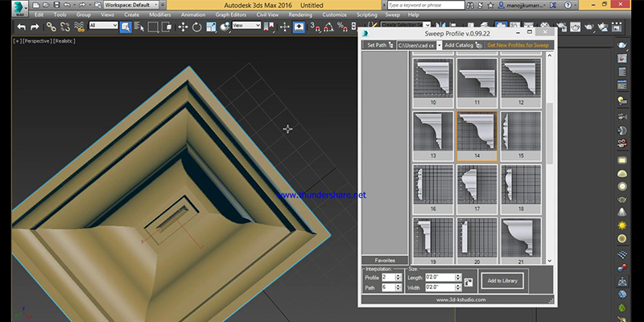Click the Select and Place tool
Screen dimensions: 644x322
click(x=225, y=27)
